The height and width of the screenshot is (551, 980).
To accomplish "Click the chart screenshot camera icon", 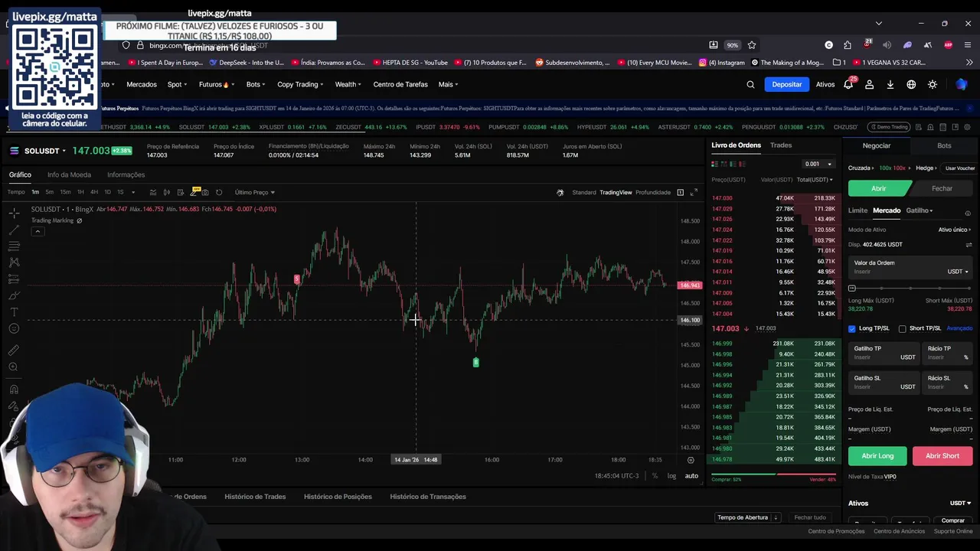I will pyautogui.click(x=206, y=192).
